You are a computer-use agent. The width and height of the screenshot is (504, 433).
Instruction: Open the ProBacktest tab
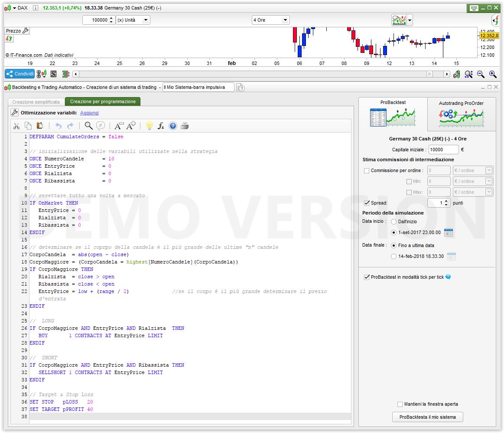click(x=393, y=114)
